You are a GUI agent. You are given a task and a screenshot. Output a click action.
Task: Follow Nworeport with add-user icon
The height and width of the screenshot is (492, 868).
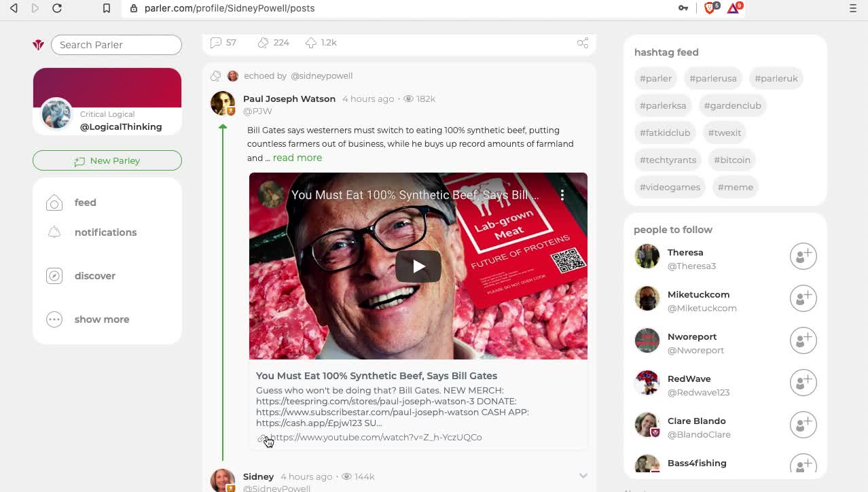point(803,340)
